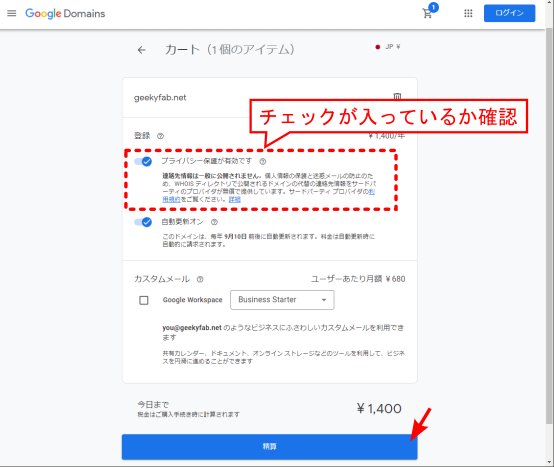The width and height of the screenshot is (554, 467).
Task: Open the Google apps grid
Action: coord(468,13)
